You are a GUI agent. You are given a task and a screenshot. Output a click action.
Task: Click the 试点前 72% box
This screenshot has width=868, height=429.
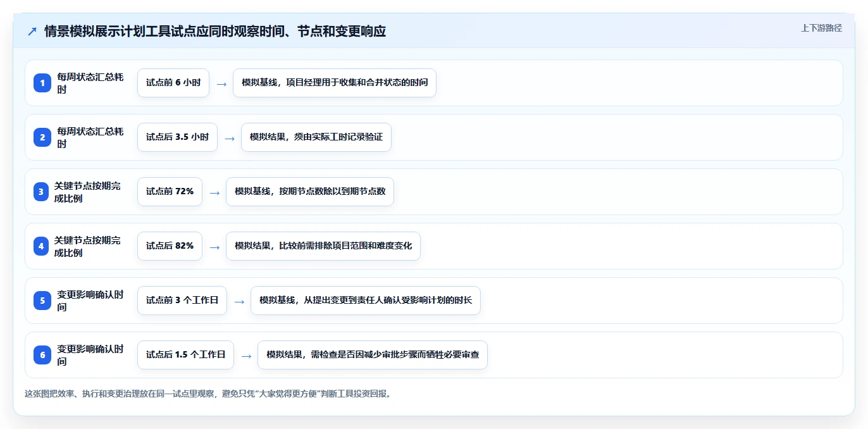tap(170, 192)
